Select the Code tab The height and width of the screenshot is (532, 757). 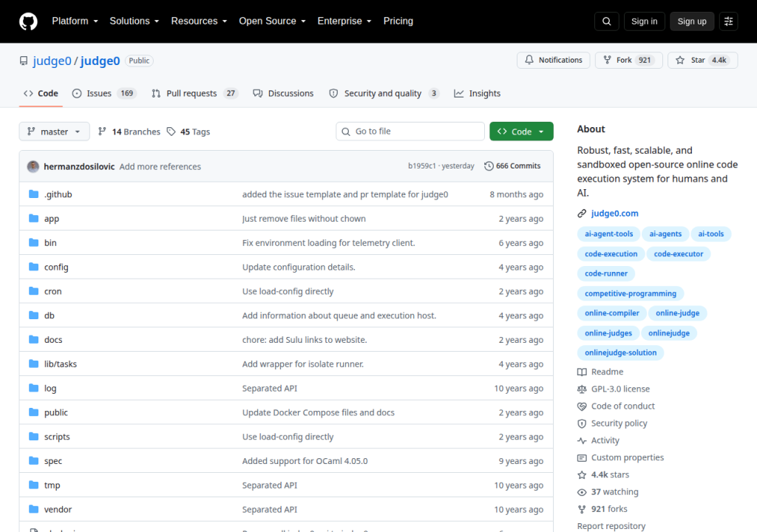coord(41,94)
